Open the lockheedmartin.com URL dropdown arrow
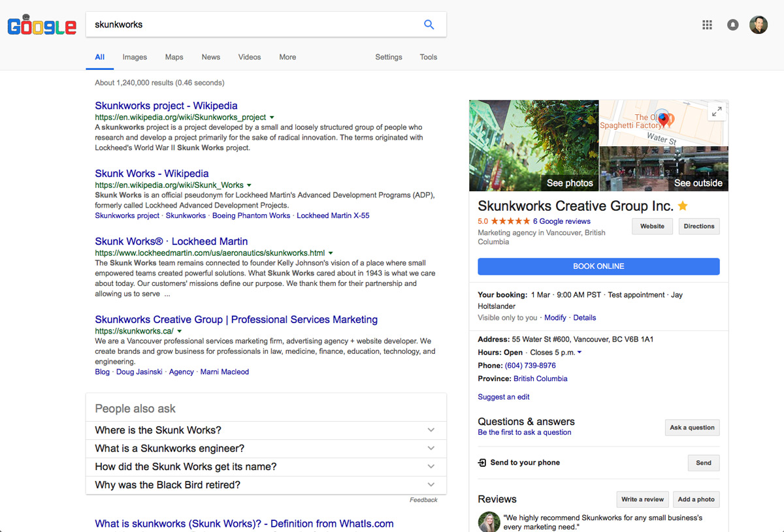784x532 pixels. 331,253
